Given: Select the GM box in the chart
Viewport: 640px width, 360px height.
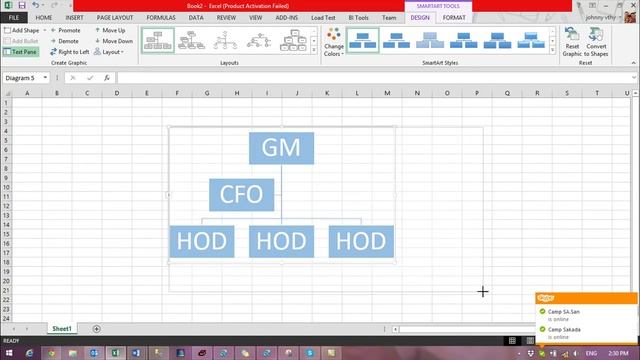Looking at the screenshot, I should click(x=281, y=148).
